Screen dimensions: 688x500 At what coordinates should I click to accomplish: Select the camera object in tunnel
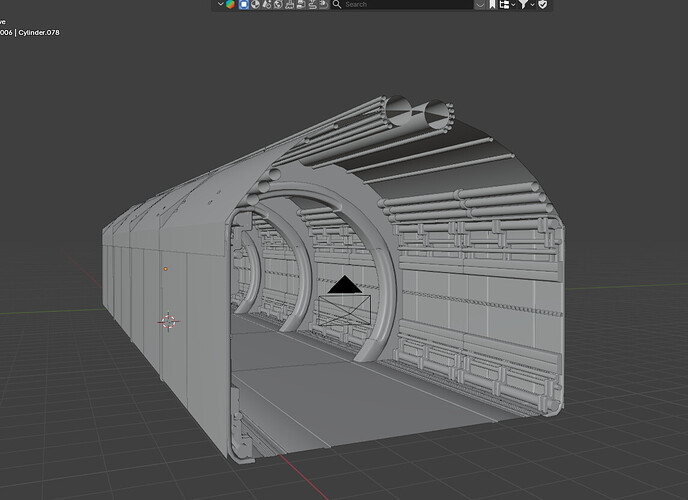345,302
